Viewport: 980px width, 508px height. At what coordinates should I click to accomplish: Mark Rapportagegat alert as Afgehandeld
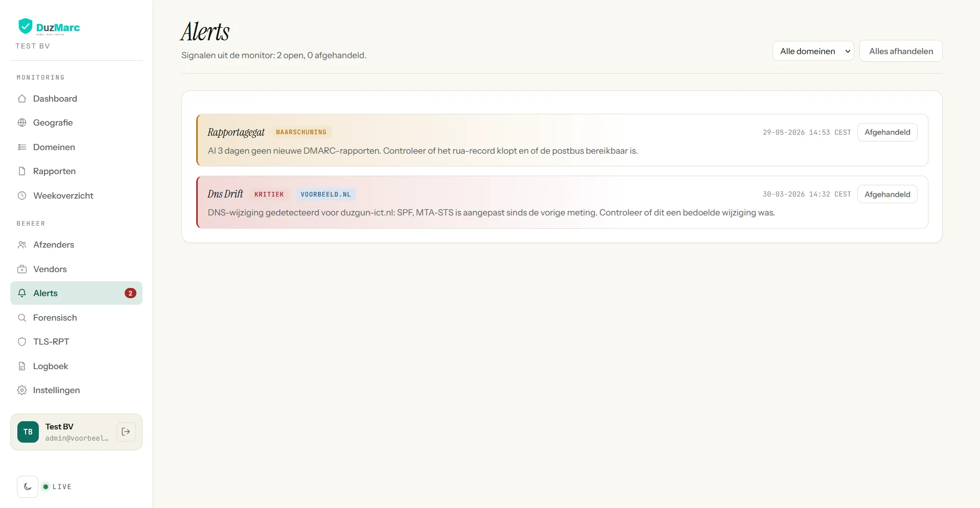click(x=887, y=132)
